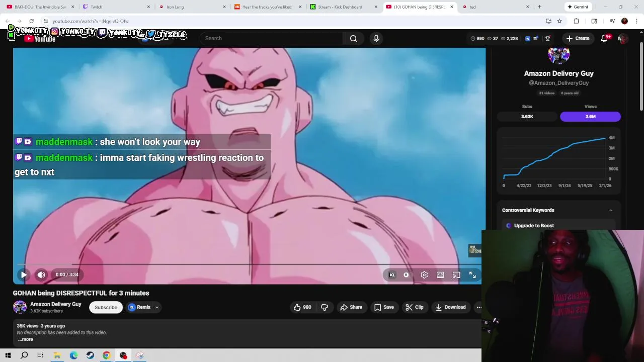Click the address bar URL

point(91,21)
